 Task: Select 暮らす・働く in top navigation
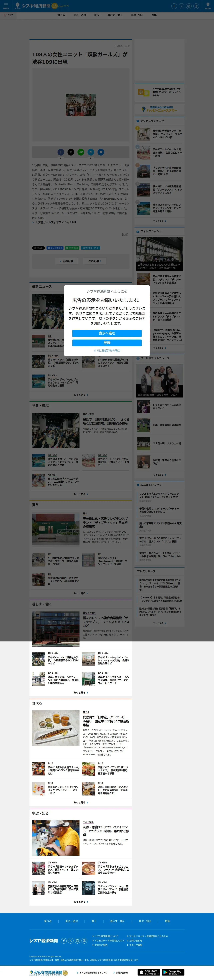(115, 15)
